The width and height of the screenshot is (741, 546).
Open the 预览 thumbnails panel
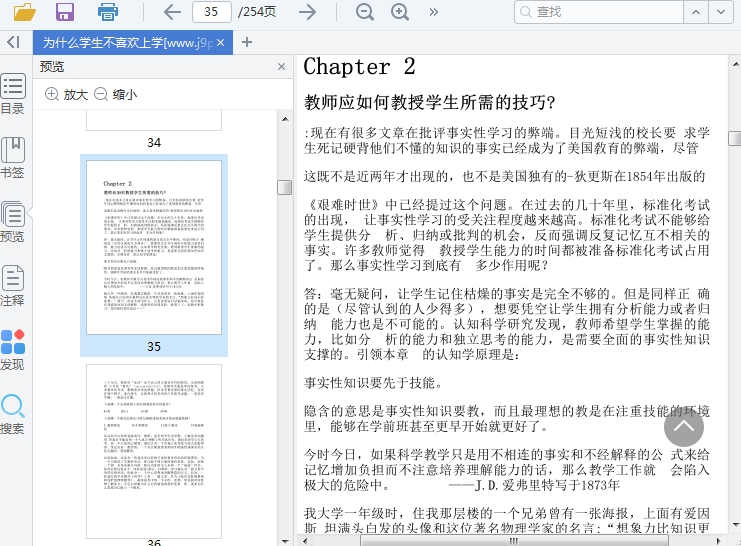(13, 221)
